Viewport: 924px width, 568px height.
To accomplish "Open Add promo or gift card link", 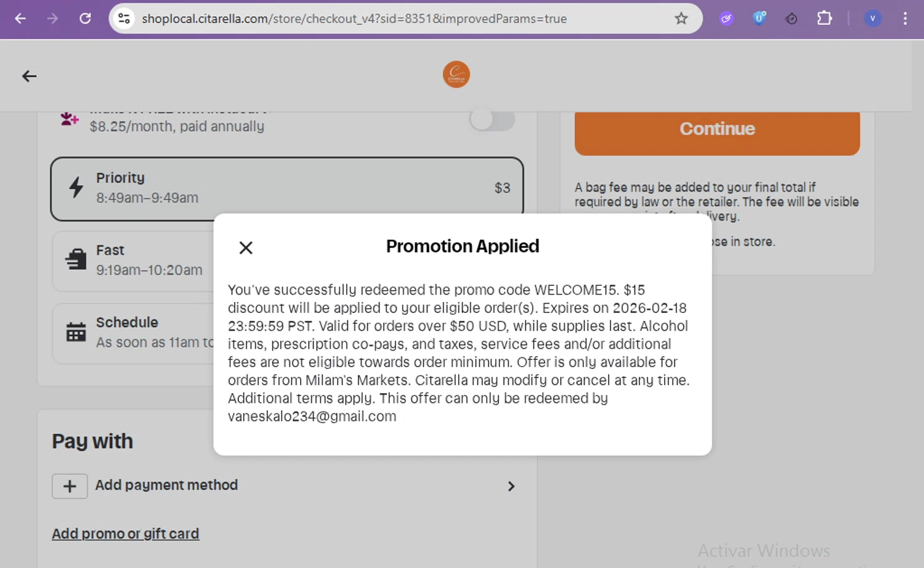I will (126, 534).
